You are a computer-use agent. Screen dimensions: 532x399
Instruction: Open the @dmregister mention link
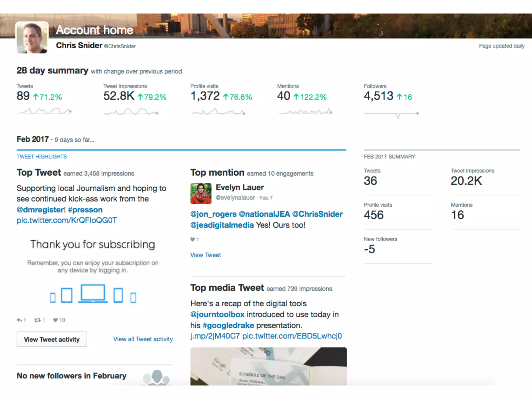click(x=40, y=210)
